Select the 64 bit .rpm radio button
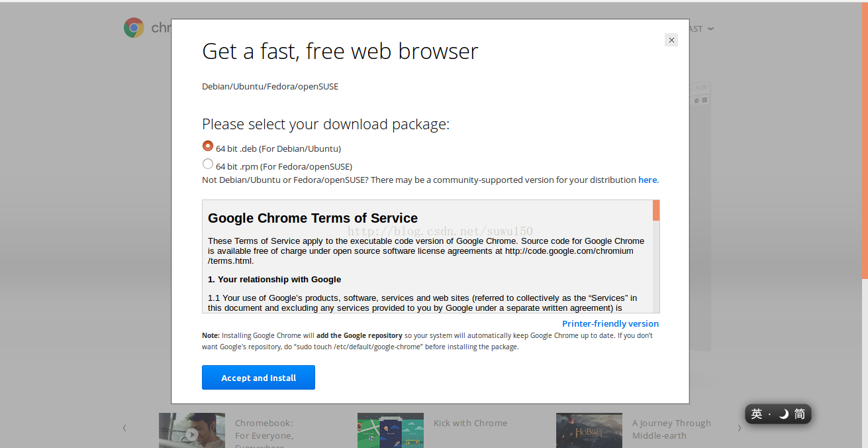Viewport: 868px width, 448px height. tap(208, 164)
